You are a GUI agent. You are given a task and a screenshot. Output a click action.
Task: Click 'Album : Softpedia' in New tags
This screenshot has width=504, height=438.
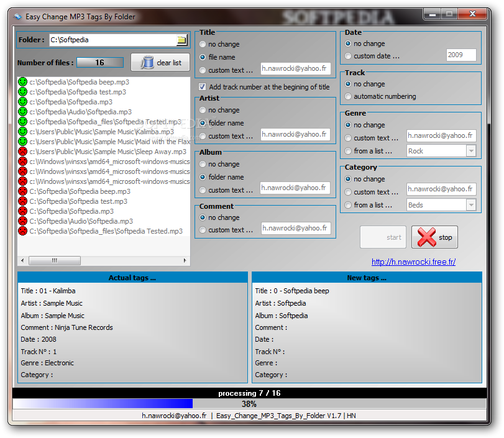(x=282, y=316)
